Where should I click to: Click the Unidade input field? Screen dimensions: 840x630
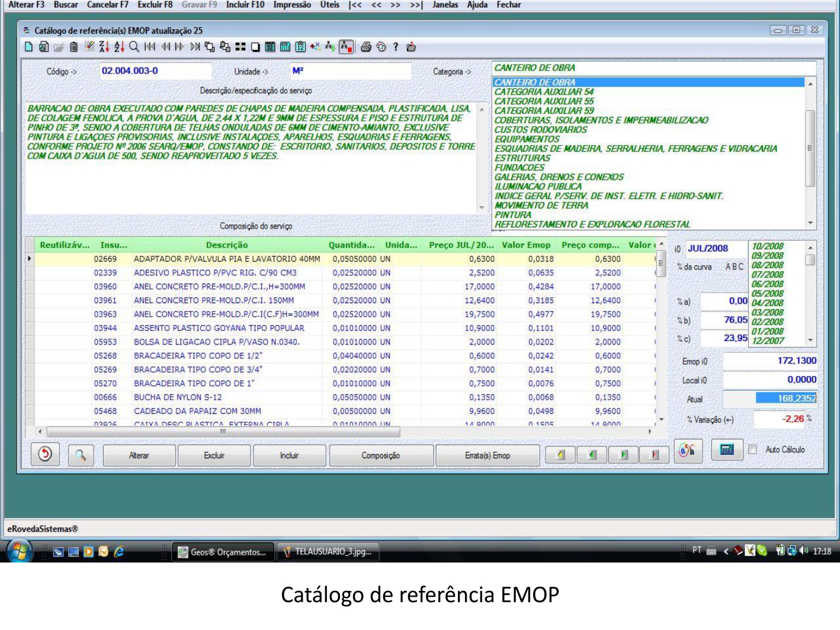[350, 71]
